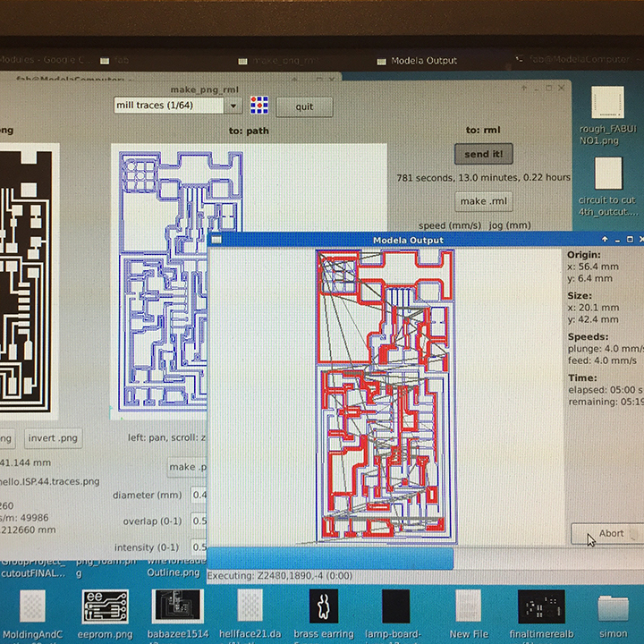Open finaltimerealb desktop icon
Viewport: 644px width, 644px height.
(541, 614)
